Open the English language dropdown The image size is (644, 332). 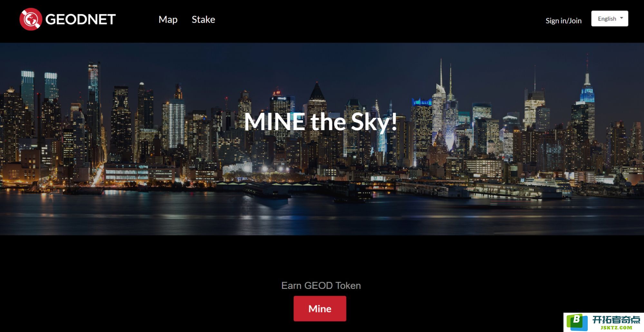coord(610,19)
